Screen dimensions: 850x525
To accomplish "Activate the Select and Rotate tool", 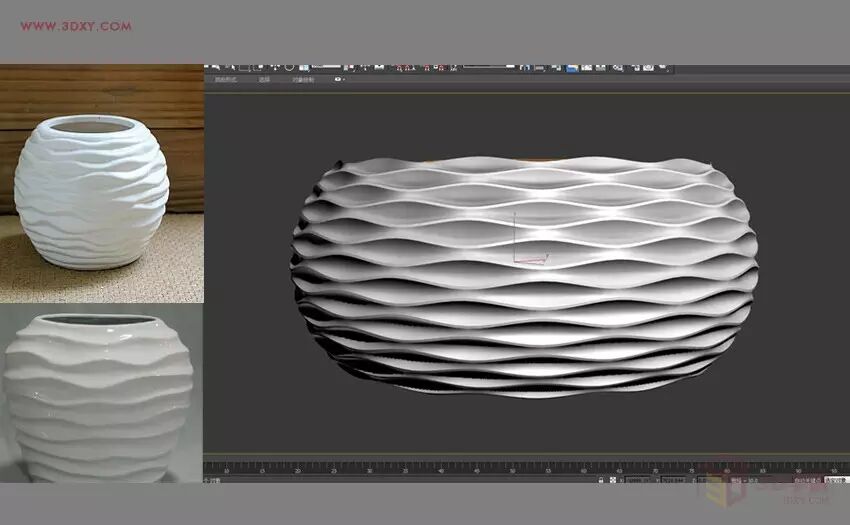I will click(x=289, y=67).
